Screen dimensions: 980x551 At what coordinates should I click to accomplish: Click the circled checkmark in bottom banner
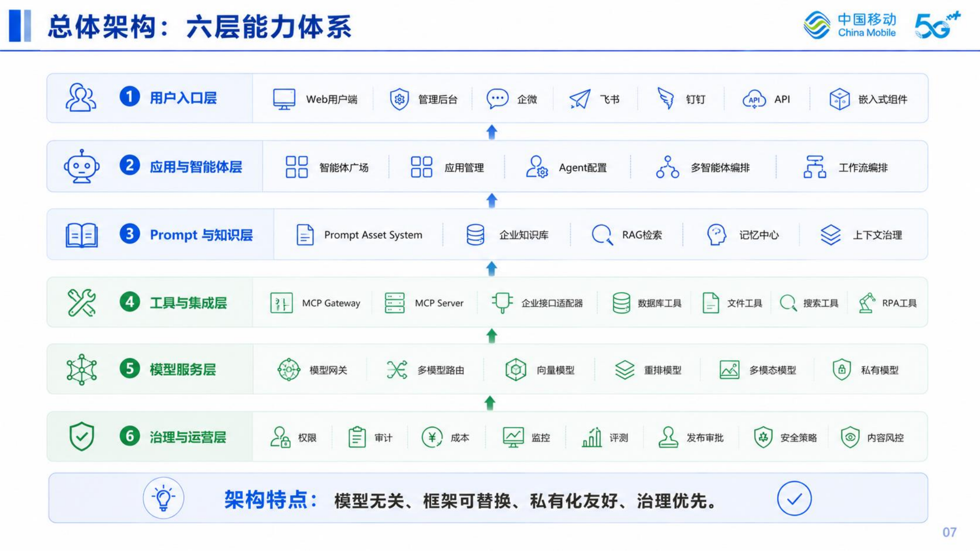[794, 498]
